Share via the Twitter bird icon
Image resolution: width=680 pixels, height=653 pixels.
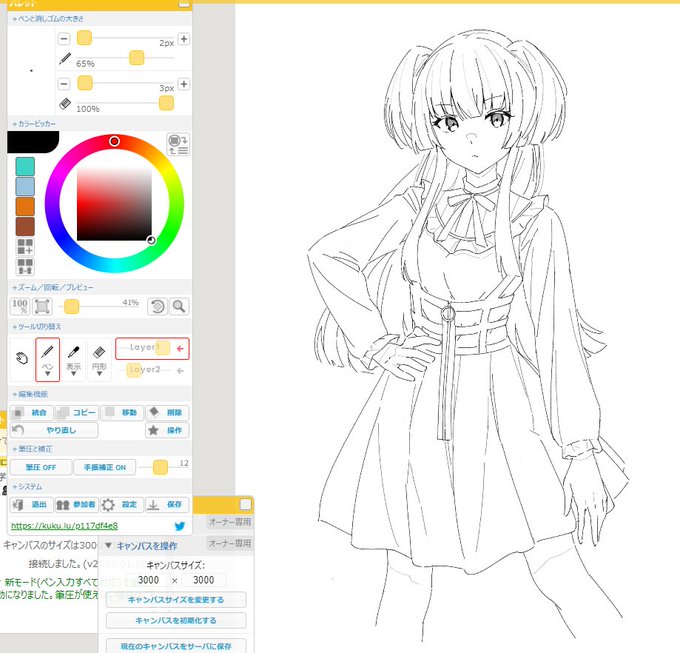pyautogui.click(x=180, y=526)
